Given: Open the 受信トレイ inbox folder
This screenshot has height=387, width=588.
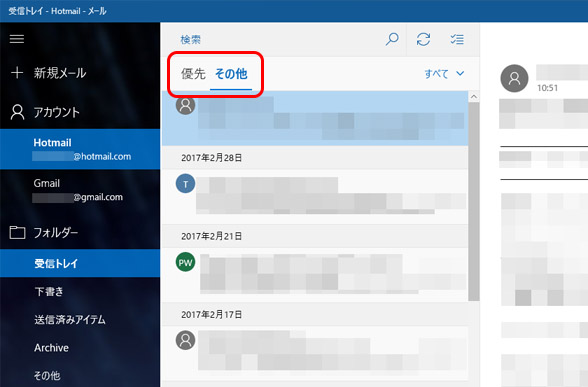Looking at the screenshot, I should coord(80,263).
